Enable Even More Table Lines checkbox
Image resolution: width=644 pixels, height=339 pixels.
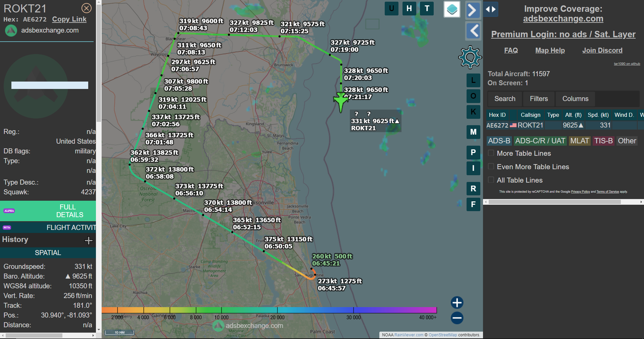click(491, 166)
